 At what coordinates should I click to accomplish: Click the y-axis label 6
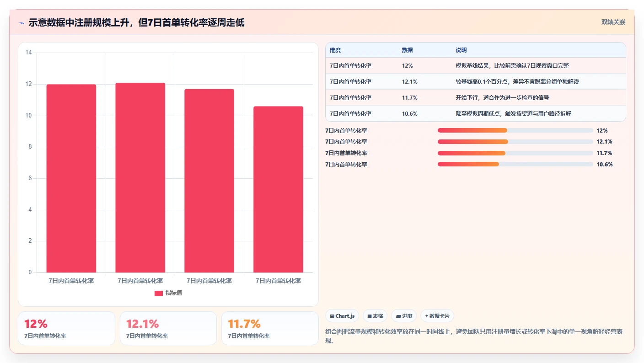click(x=30, y=179)
